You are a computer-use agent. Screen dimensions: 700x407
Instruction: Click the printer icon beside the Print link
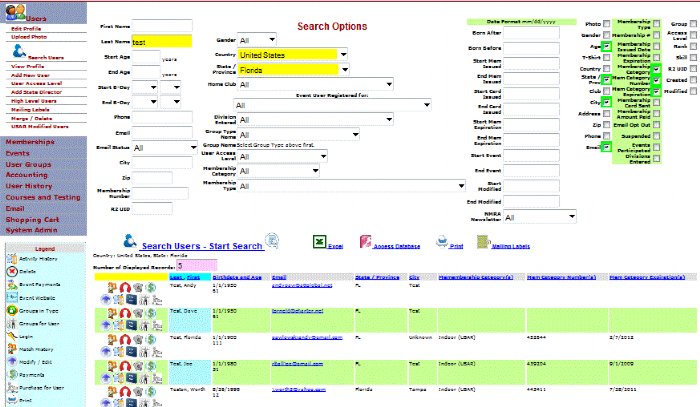pos(442,242)
